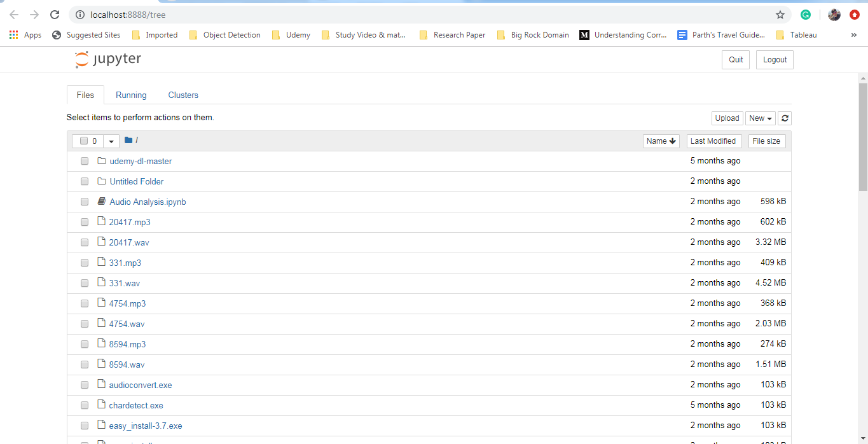Click the notebook icon beside Audio Analysis.ipynb

coord(101,201)
